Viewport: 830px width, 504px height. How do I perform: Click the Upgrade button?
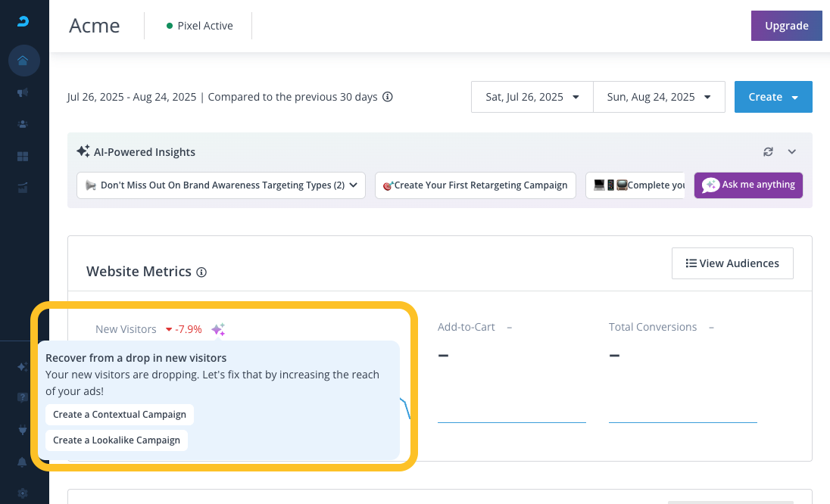tap(786, 26)
